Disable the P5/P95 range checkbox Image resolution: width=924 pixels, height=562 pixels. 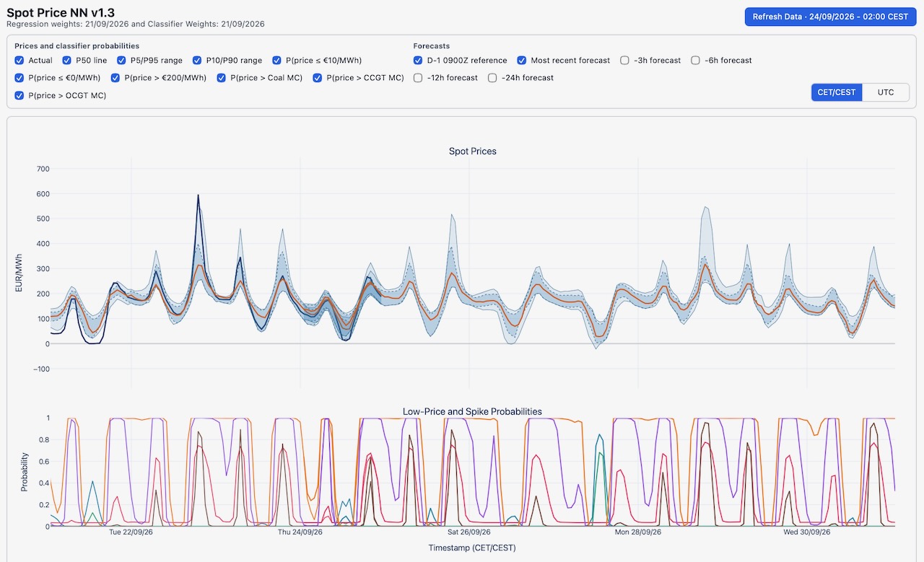(121, 61)
